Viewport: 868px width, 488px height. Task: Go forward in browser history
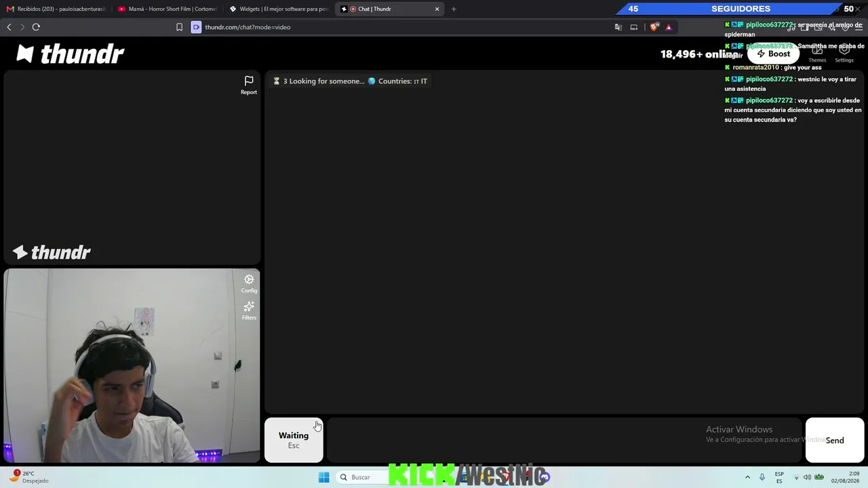coord(22,27)
